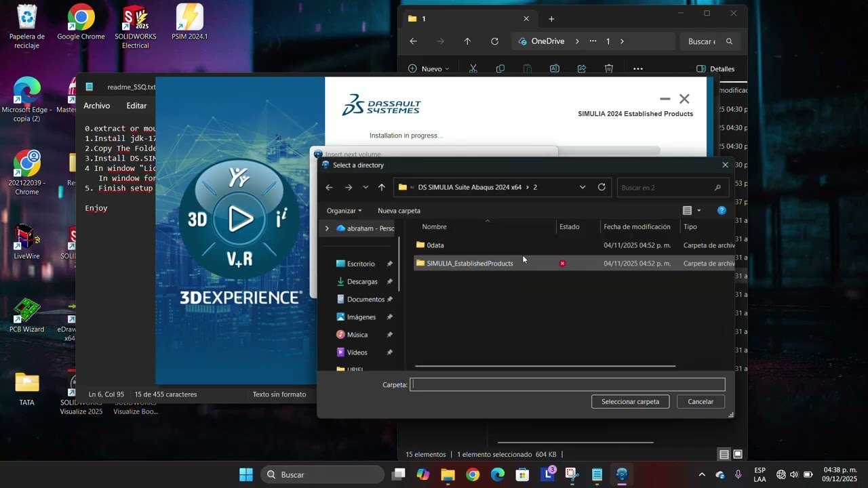This screenshot has width=868, height=488.
Task: Open the Nuevo dropdown in File Explorer
Action: tap(429, 68)
